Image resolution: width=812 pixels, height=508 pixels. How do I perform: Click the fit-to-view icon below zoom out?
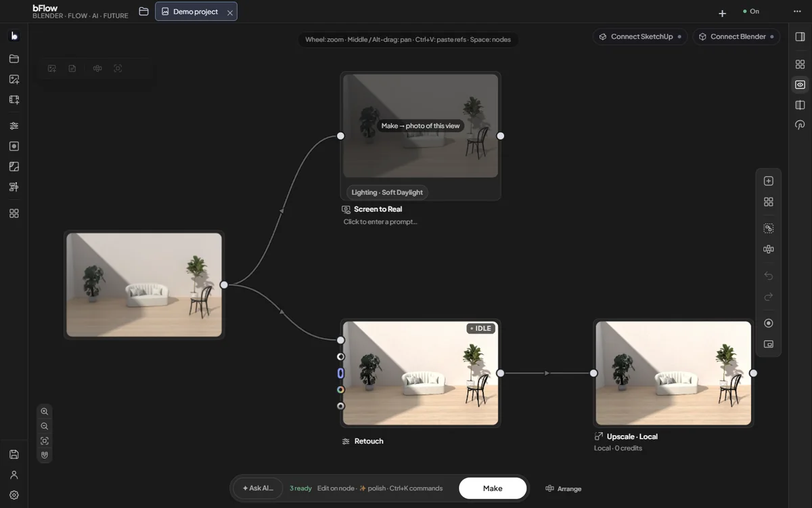tap(45, 441)
